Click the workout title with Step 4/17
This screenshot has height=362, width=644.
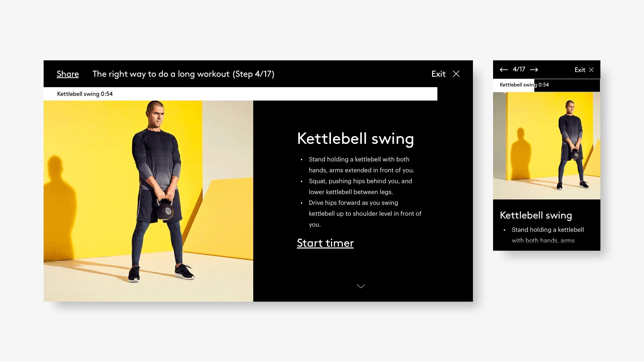[x=183, y=74]
